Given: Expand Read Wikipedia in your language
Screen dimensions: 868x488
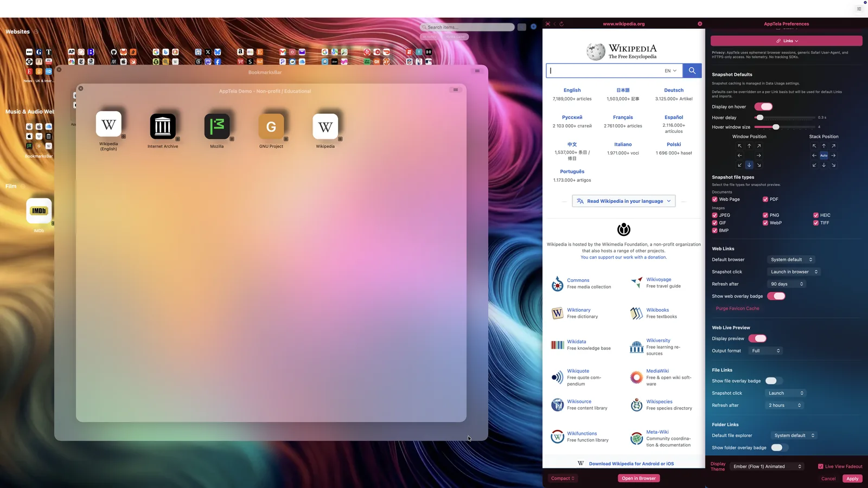Looking at the screenshot, I should coord(624,201).
